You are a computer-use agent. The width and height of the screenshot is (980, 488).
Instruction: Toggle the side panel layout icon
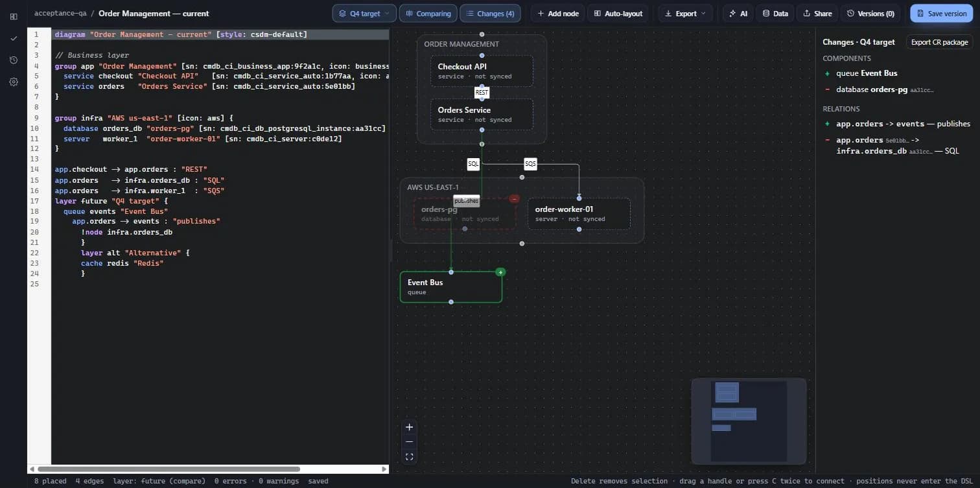coord(14,16)
